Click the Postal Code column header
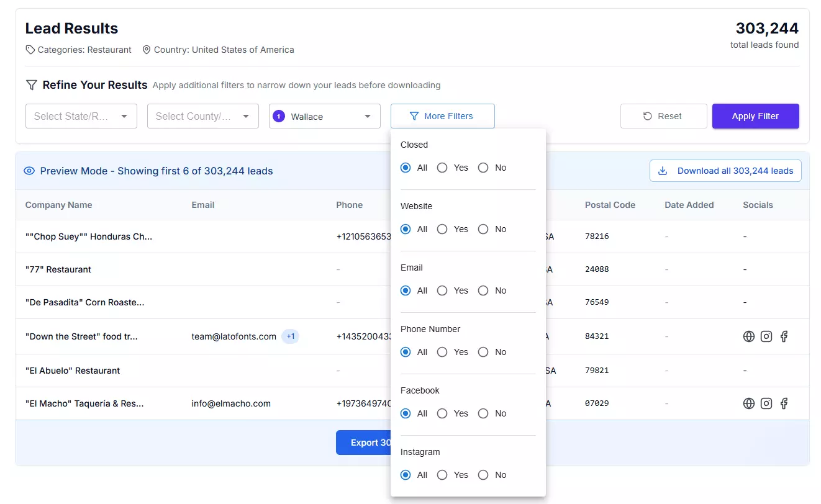Viewport: 821px width, 504px height. 610,205
